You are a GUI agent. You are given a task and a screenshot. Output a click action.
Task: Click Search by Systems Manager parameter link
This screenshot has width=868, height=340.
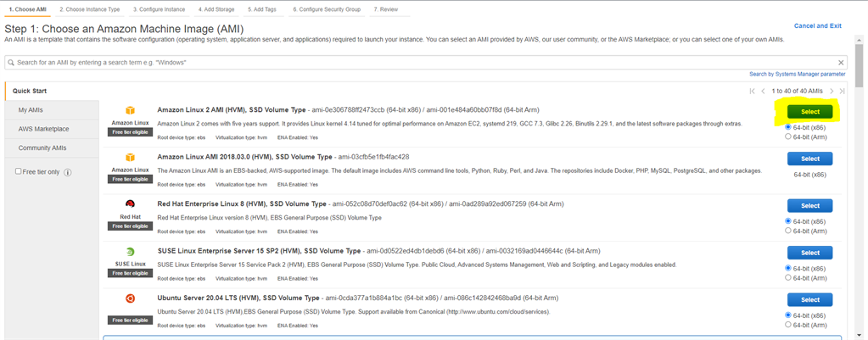pyautogui.click(x=797, y=74)
